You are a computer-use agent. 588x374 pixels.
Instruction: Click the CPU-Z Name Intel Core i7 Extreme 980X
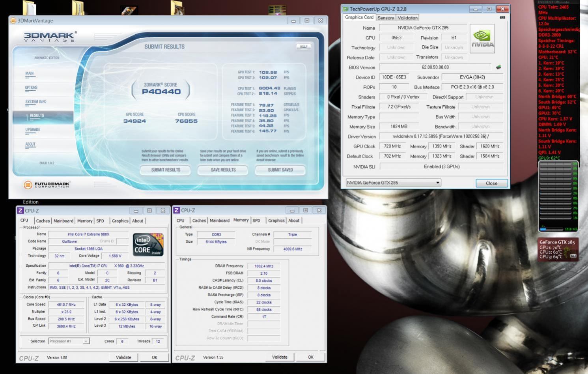coord(88,234)
